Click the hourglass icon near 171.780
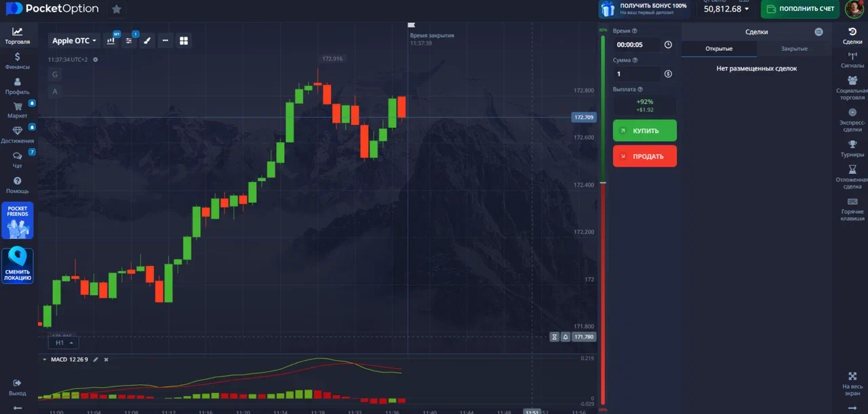The width and height of the screenshot is (868, 414). 555,337
